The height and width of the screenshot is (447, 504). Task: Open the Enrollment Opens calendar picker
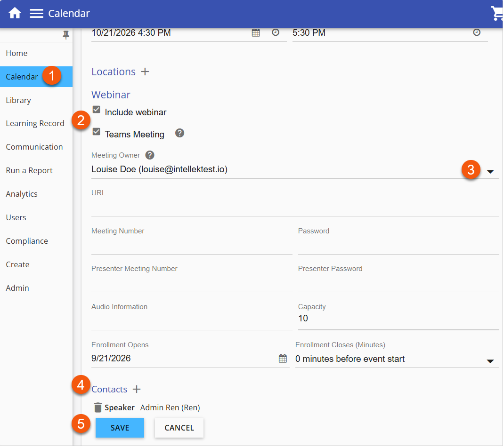(283, 359)
